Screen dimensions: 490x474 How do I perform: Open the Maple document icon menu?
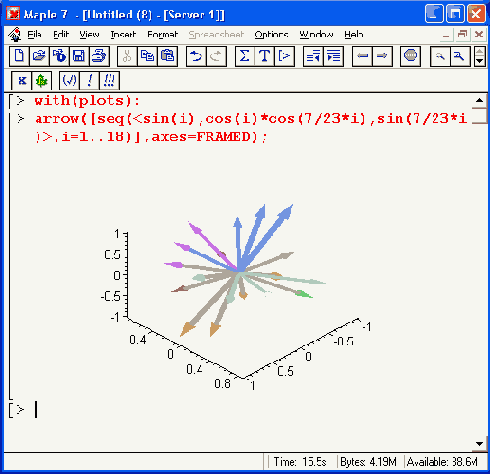tap(15, 34)
